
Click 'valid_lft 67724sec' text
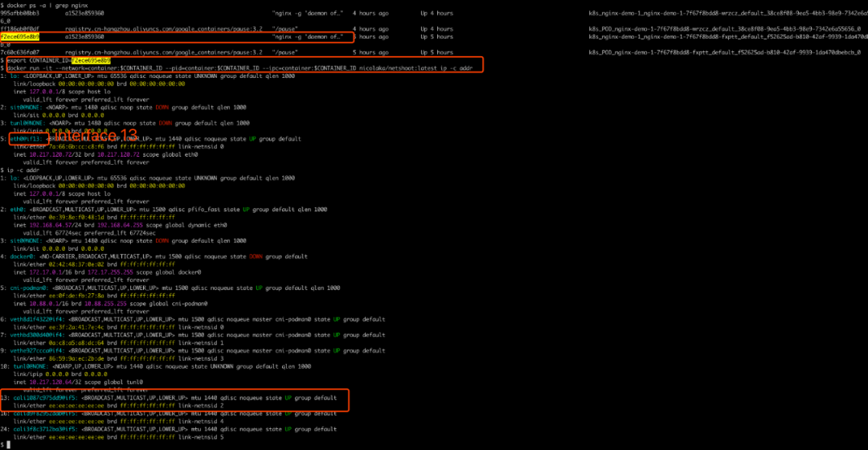(x=53, y=233)
